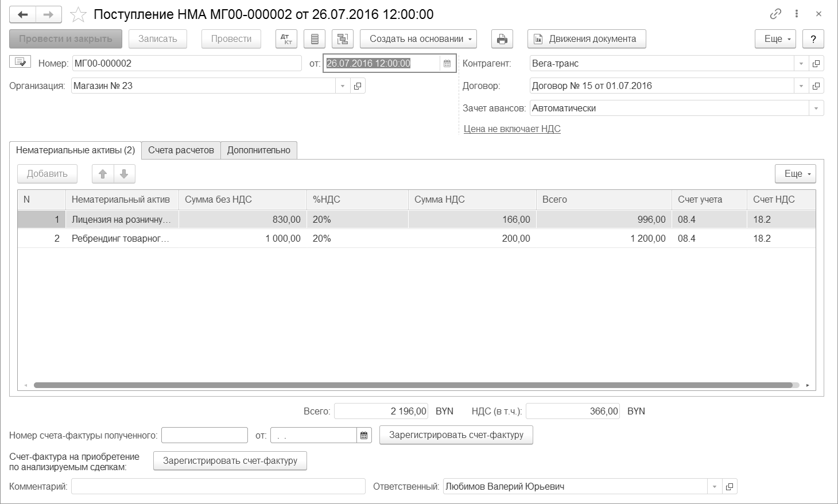Open help with the question mark button
The width and height of the screenshot is (838, 504).
[x=813, y=39]
